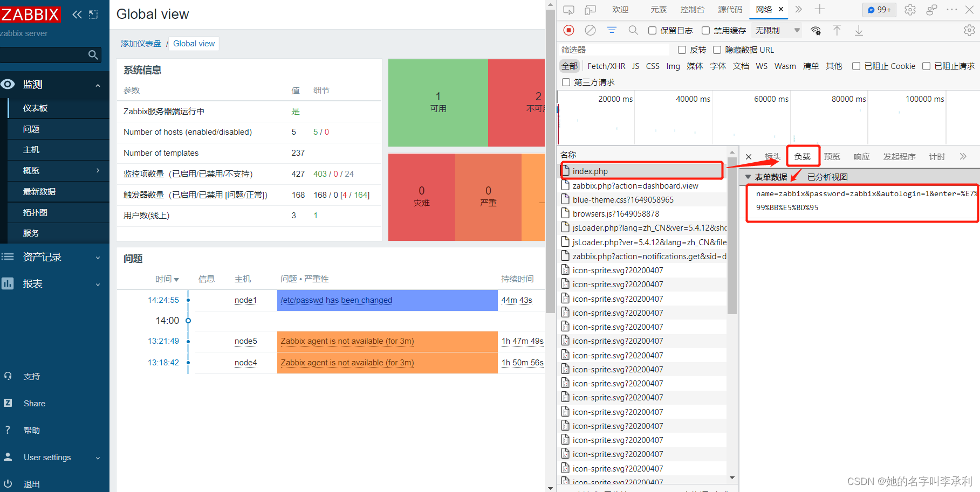
Task: Open the 无限制 throttling dropdown
Action: (777, 31)
